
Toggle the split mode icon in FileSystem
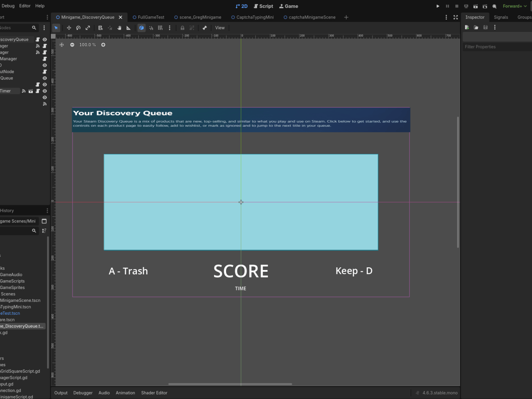pos(44,221)
